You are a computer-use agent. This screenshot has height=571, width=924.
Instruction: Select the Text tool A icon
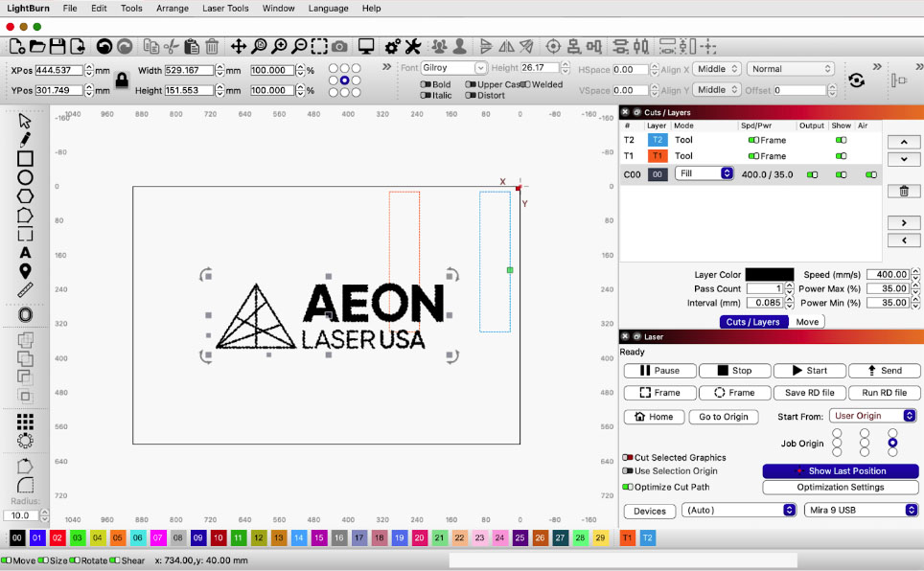pyautogui.click(x=25, y=253)
